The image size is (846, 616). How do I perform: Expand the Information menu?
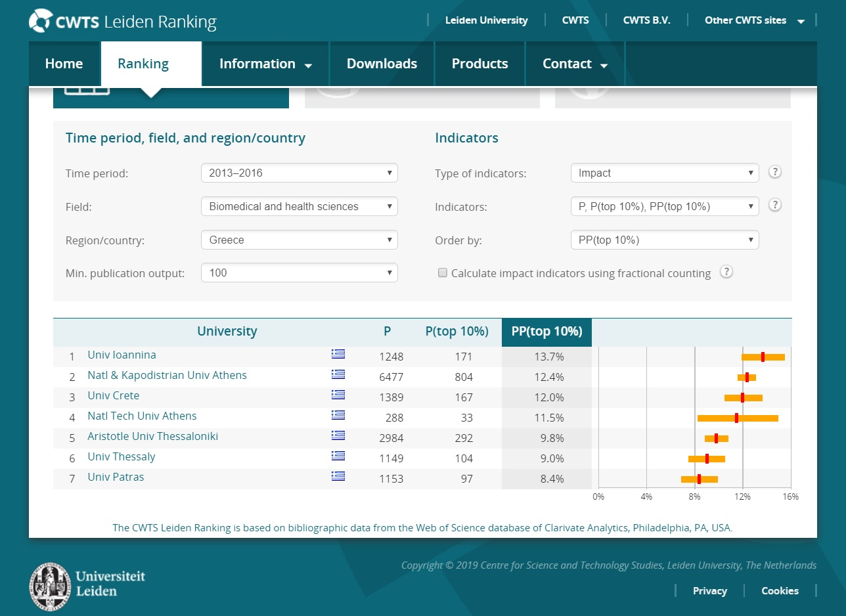[265, 64]
